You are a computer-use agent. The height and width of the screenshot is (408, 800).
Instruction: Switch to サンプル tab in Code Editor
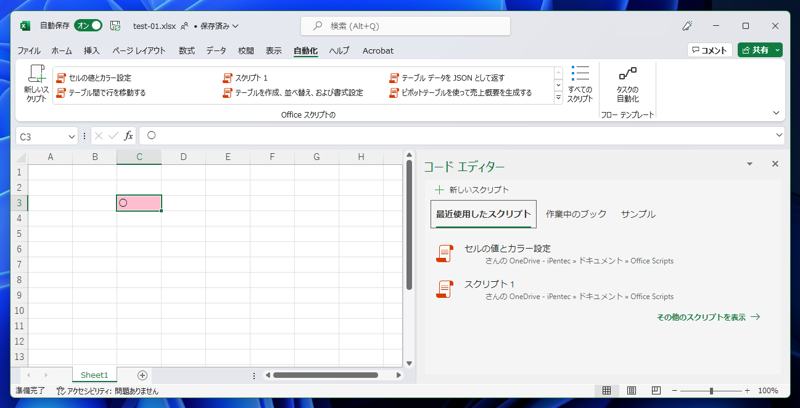point(638,214)
